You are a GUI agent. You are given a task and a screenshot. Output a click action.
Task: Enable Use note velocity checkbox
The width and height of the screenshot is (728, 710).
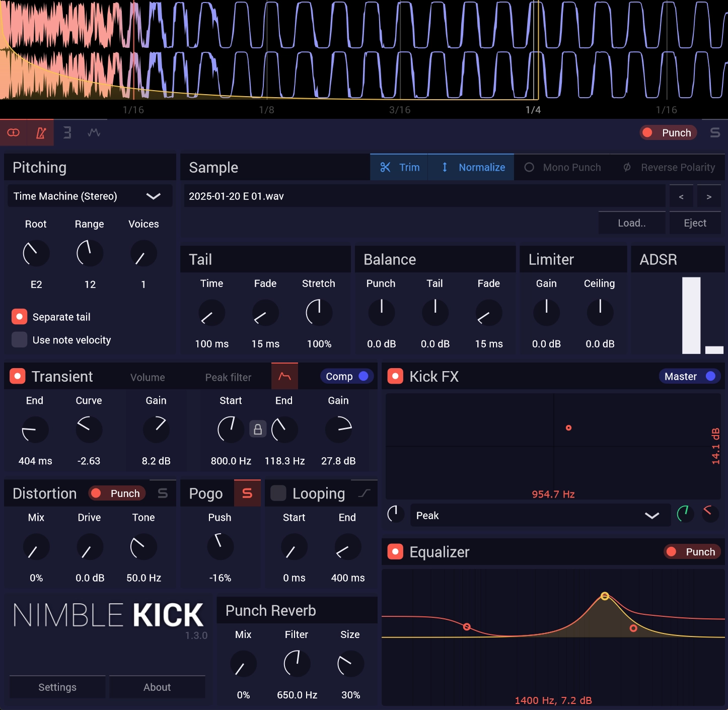point(19,340)
